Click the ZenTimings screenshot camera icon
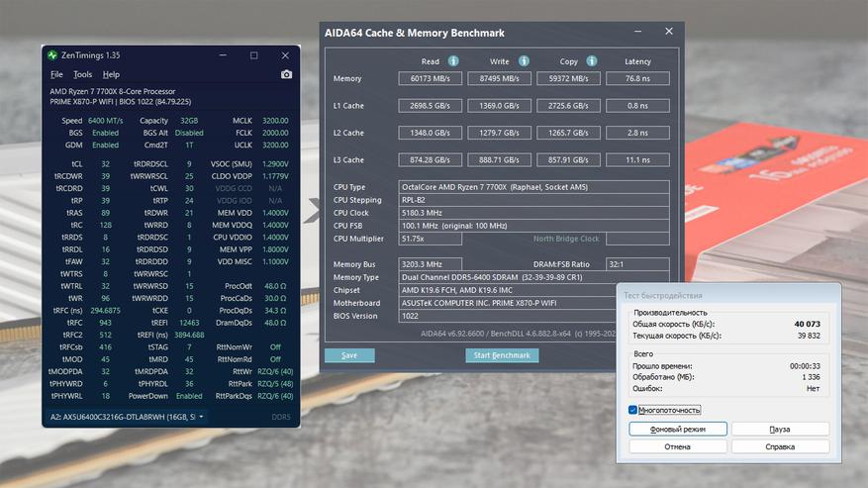The image size is (868, 488). point(286,74)
